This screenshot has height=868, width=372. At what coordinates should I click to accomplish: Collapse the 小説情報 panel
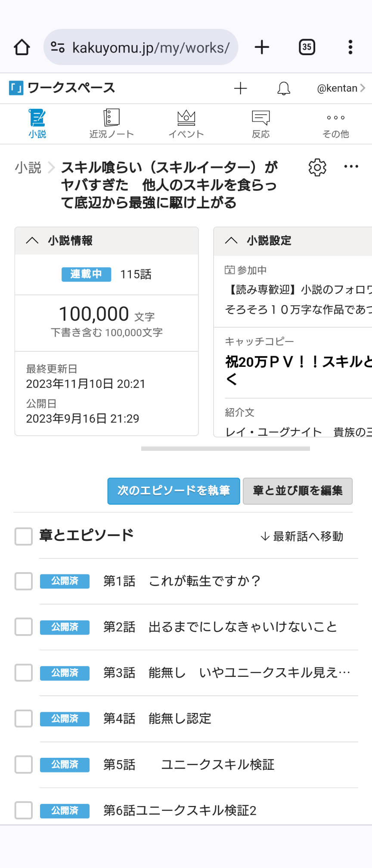click(x=33, y=241)
